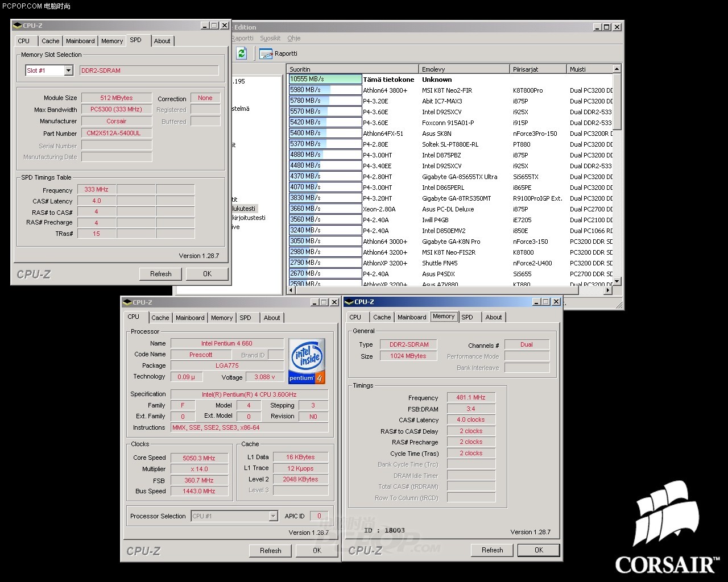728x582 pixels.
Task: Click the 5050.3 MHz core speed field
Action: [x=199, y=458]
